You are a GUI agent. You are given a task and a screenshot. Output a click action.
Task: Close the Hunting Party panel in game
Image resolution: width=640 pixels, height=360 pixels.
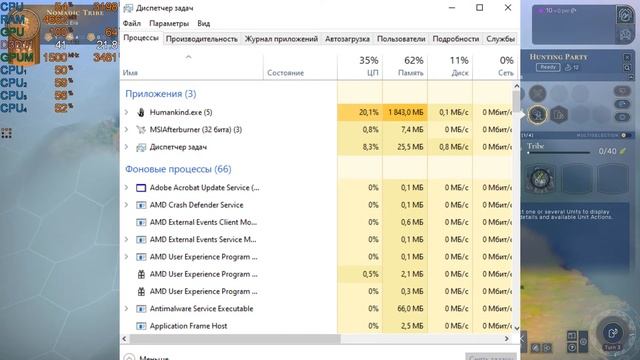click(x=627, y=57)
